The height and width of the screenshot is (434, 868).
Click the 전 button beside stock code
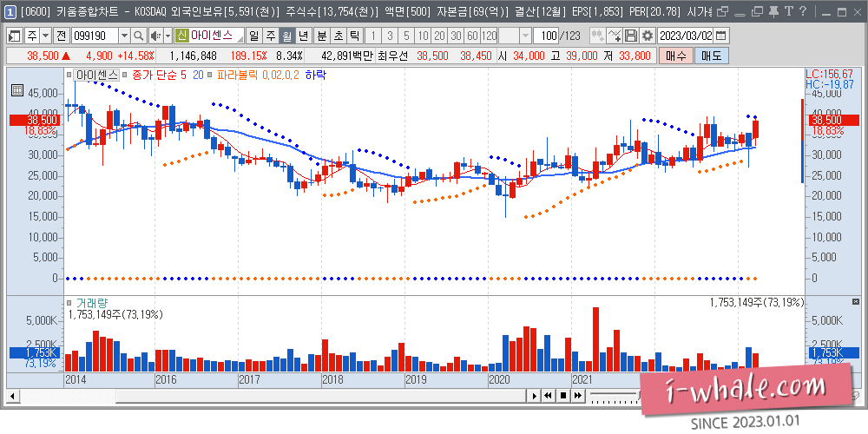coord(61,36)
